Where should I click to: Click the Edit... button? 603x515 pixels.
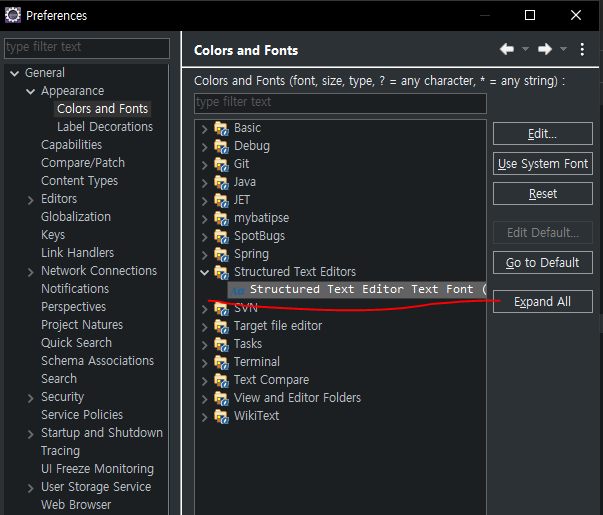click(x=543, y=133)
